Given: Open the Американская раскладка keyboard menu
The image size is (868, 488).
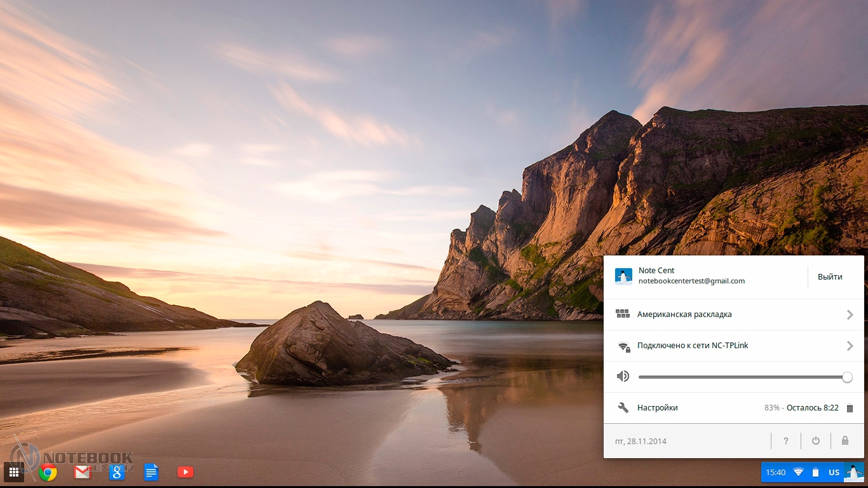Looking at the screenshot, I should coord(684,315).
